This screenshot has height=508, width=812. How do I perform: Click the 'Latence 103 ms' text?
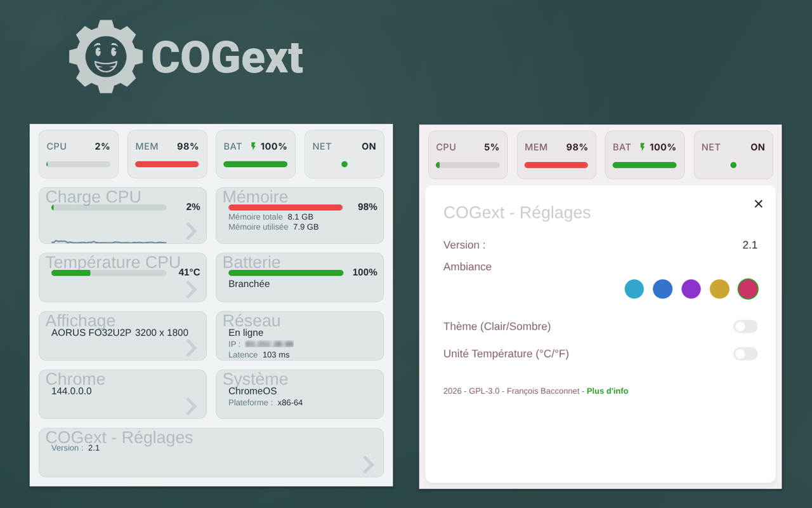click(x=259, y=355)
